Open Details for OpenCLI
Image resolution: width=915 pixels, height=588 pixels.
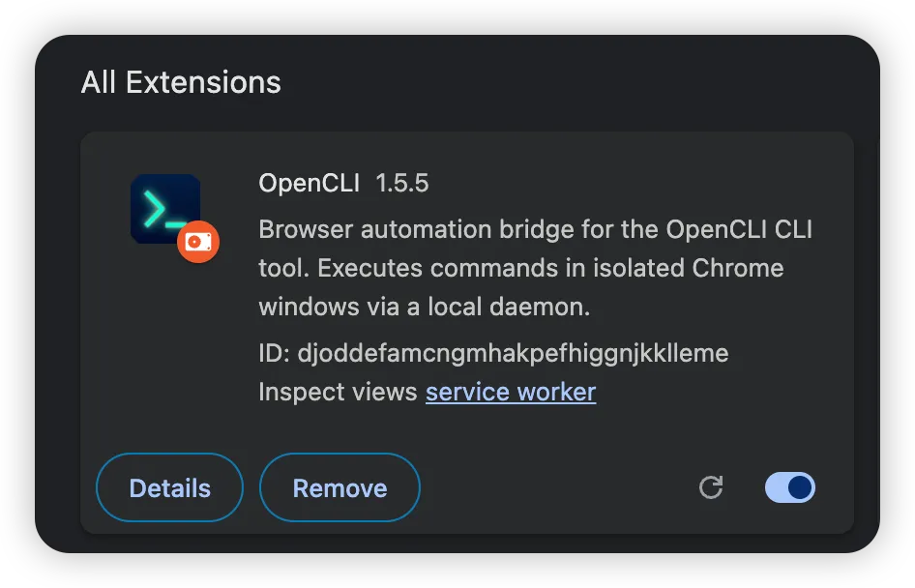click(170, 487)
